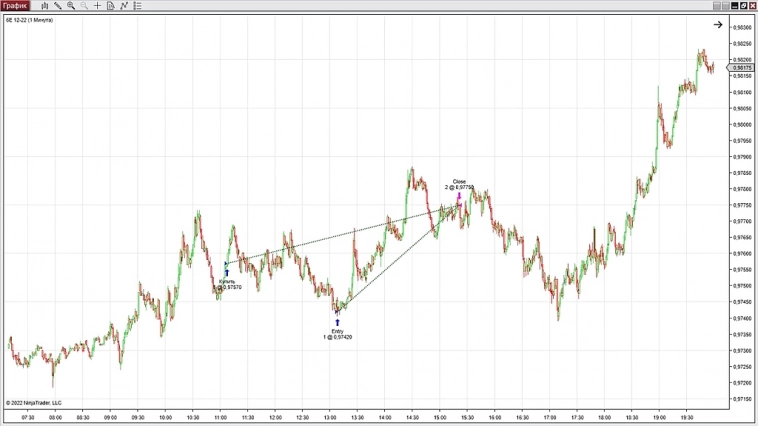
Task: Select the Купить buy execution marker
Action: (228, 284)
